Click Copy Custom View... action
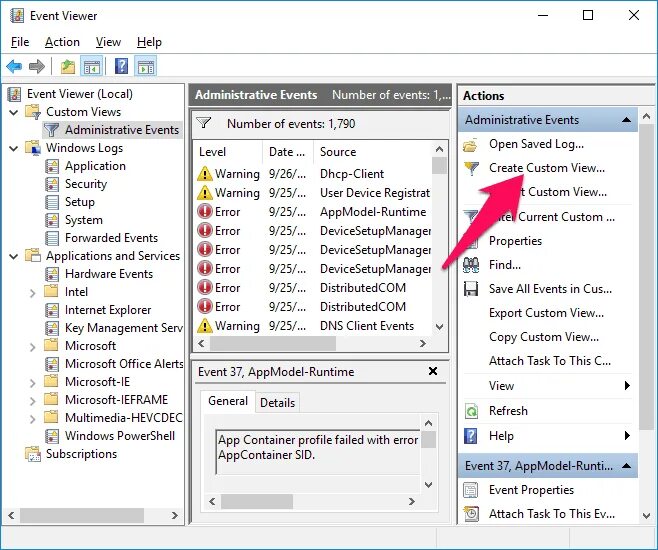Viewport: 658px width, 550px height. coord(544,337)
